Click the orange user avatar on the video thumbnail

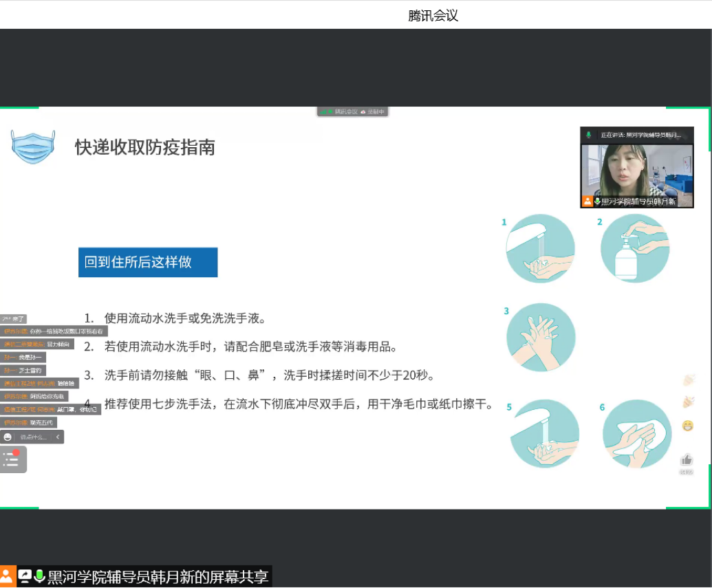point(587,202)
